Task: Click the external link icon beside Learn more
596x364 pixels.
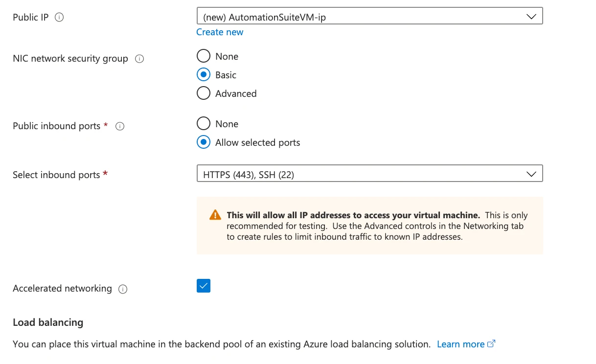Action: [x=492, y=343]
